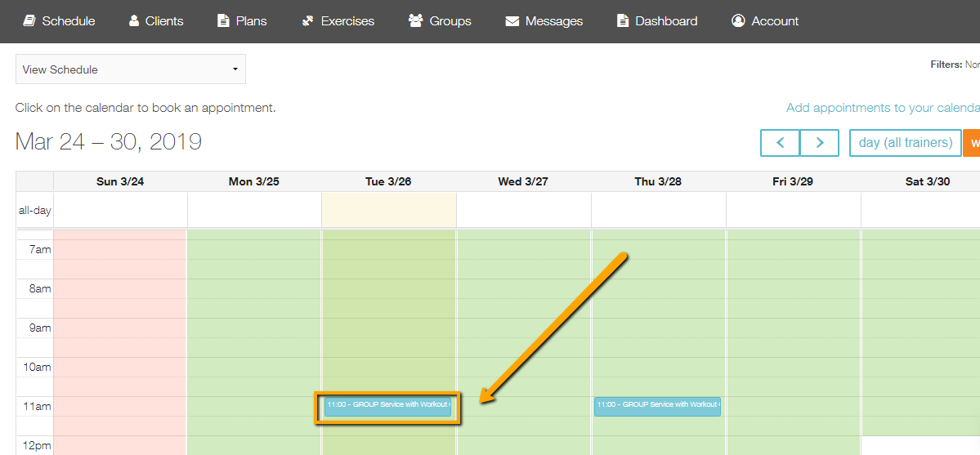This screenshot has height=455, width=980.
Task: Click the Exercises dumbbell icon
Action: tap(307, 21)
